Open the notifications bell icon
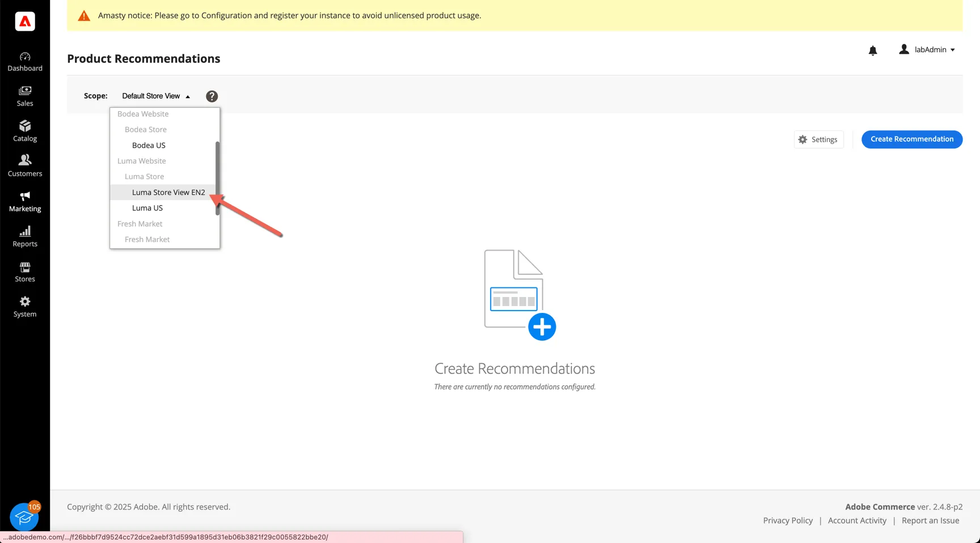This screenshot has height=543, width=980. (873, 50)
